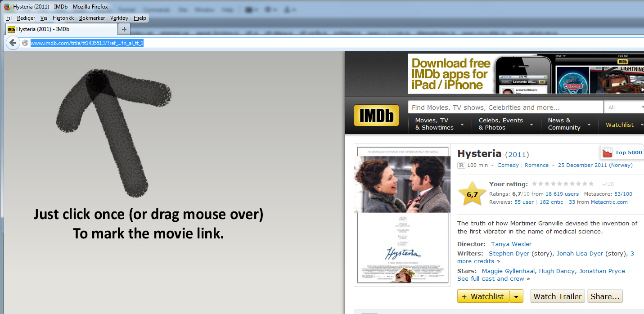Click the Top 5000 link text

pos(629,153)
